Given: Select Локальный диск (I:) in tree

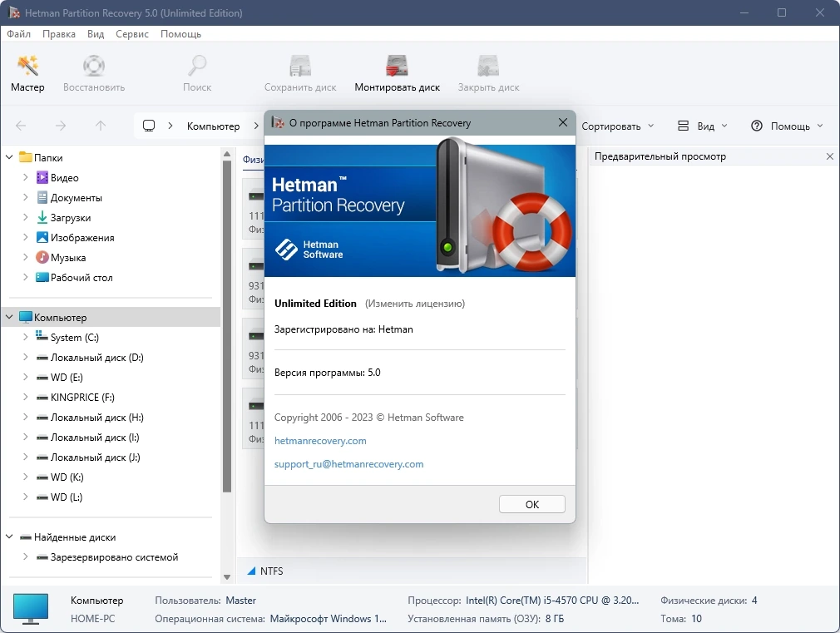Looking at the screenshot, I should coord(95,438).
